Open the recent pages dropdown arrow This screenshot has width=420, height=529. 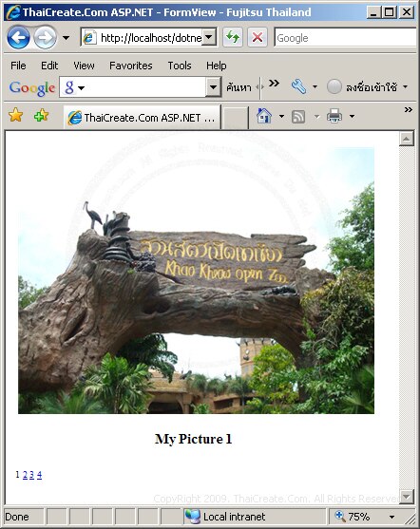point(67,38)
